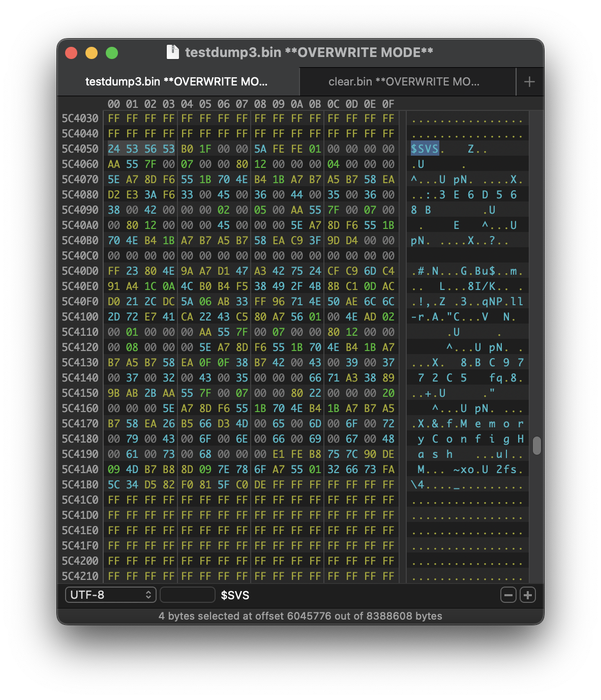601x700 pixels.
Task: Open the UTF-8 encoding dropdown
Action: [x=110, y=595]
